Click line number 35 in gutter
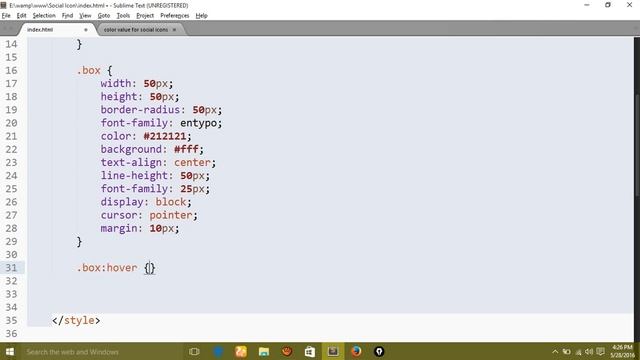Viewport: 640px width, 360px height. tap(11, 320)
